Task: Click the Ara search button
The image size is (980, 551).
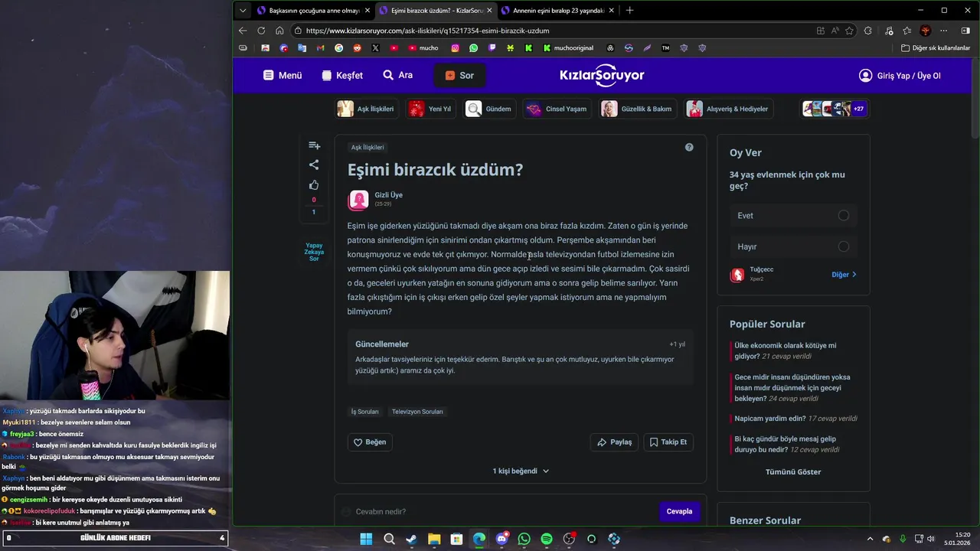Action: (x=398, y=75)
